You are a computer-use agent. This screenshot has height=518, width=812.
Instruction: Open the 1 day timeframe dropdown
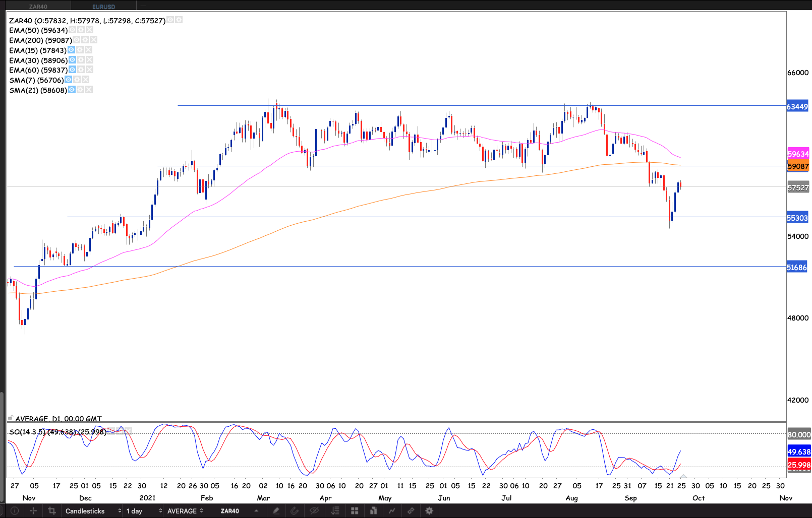point(144,510)
